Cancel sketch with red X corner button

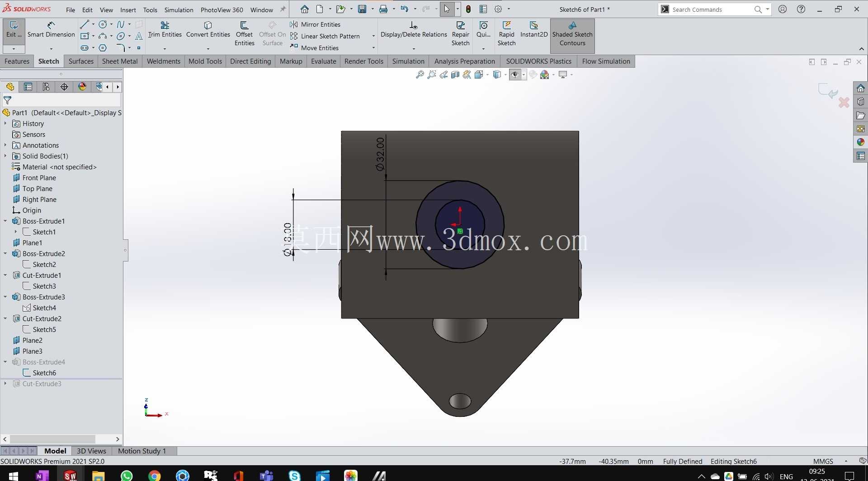[x=844, y=103]
